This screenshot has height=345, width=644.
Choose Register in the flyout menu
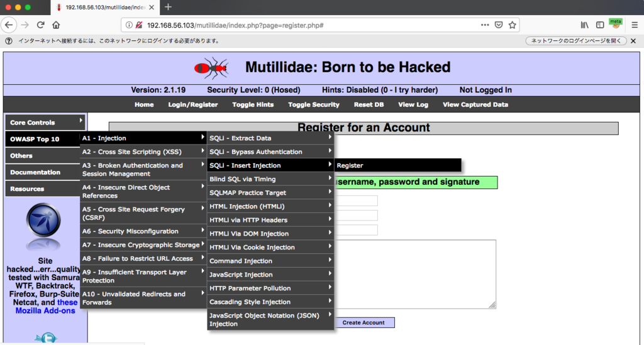coord(398,165)
